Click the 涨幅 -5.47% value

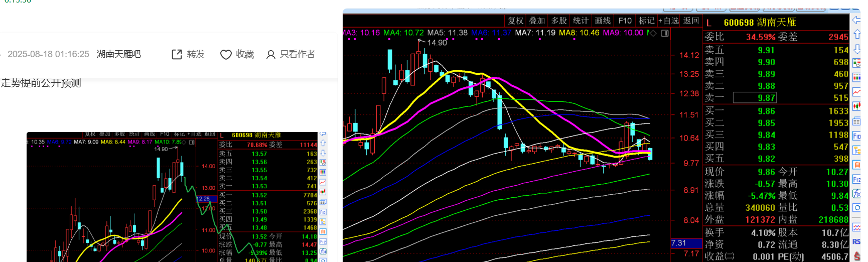click(x=762, y=196)
